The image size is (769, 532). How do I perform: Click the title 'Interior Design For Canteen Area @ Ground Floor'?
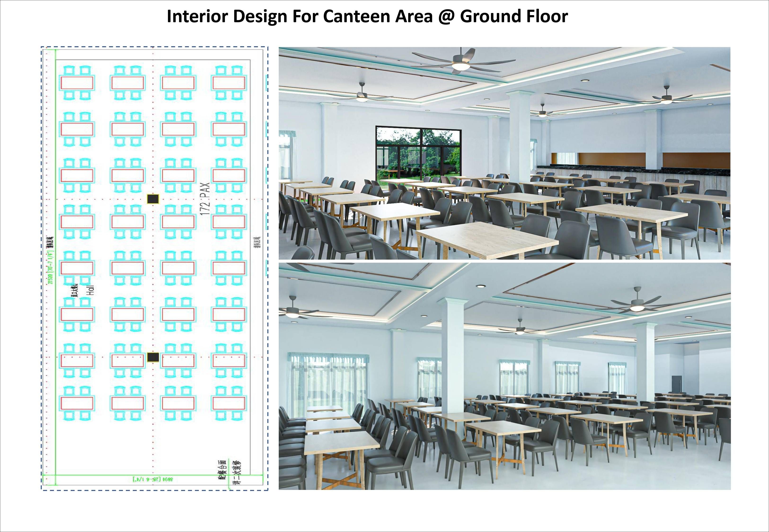367,16
